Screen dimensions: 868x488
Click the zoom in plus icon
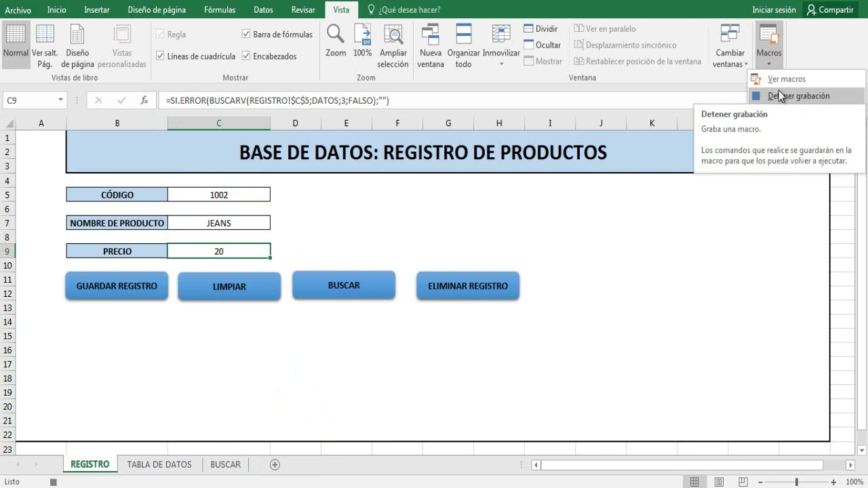(x=835, y=482)
